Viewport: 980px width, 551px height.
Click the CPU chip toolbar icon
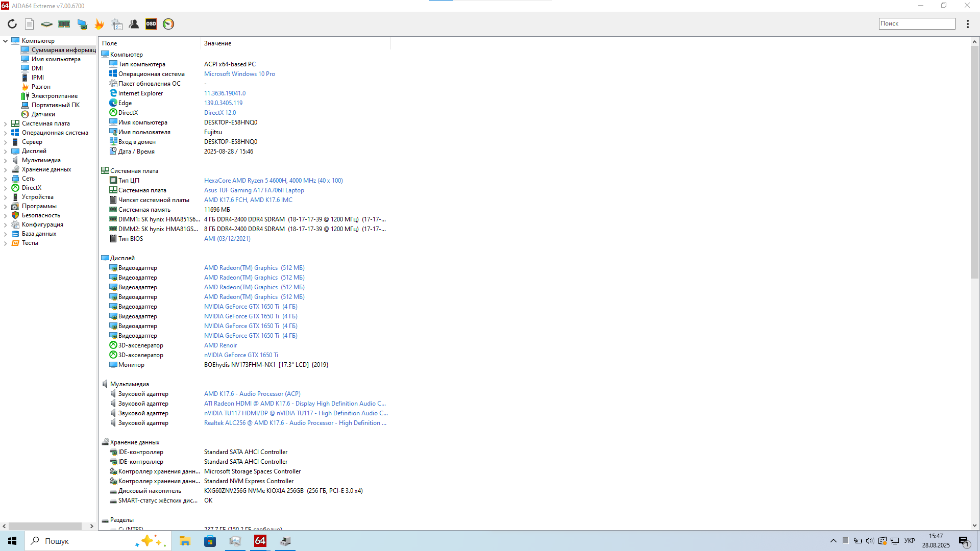click(46, 24)
